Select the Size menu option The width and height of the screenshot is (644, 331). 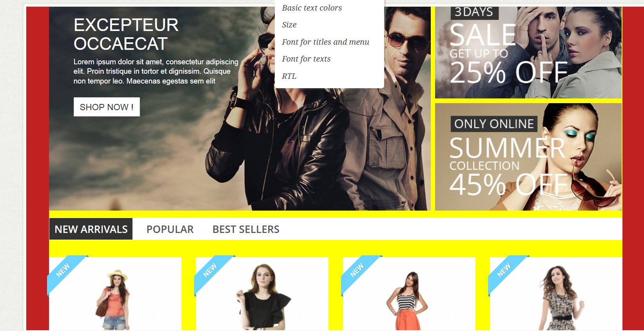point(289,25)
